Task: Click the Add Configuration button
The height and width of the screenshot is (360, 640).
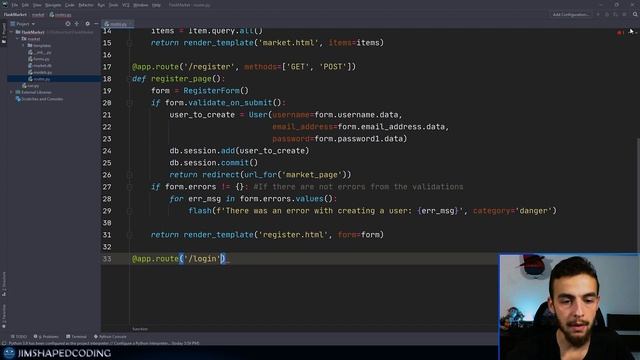Action: (571, 15)
